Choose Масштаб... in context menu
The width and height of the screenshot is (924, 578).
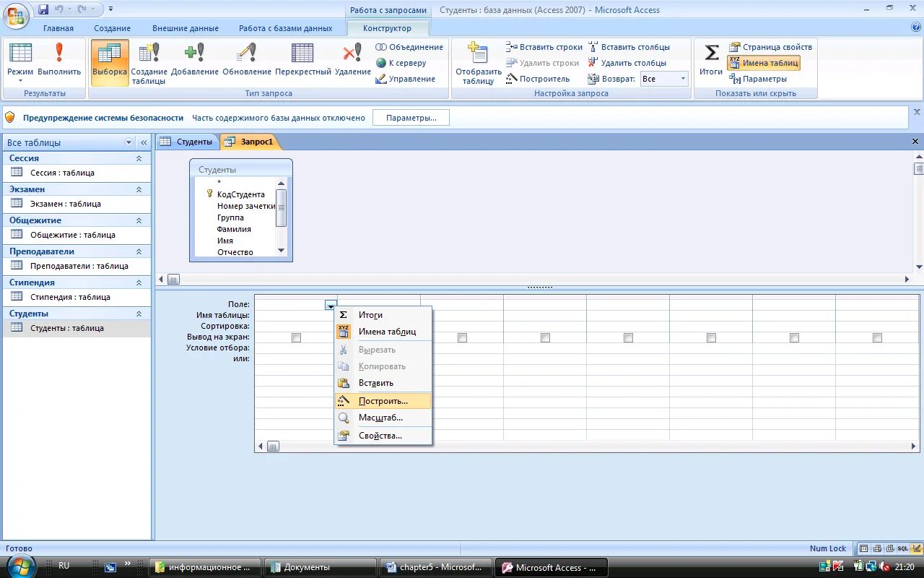pos(383,418)
